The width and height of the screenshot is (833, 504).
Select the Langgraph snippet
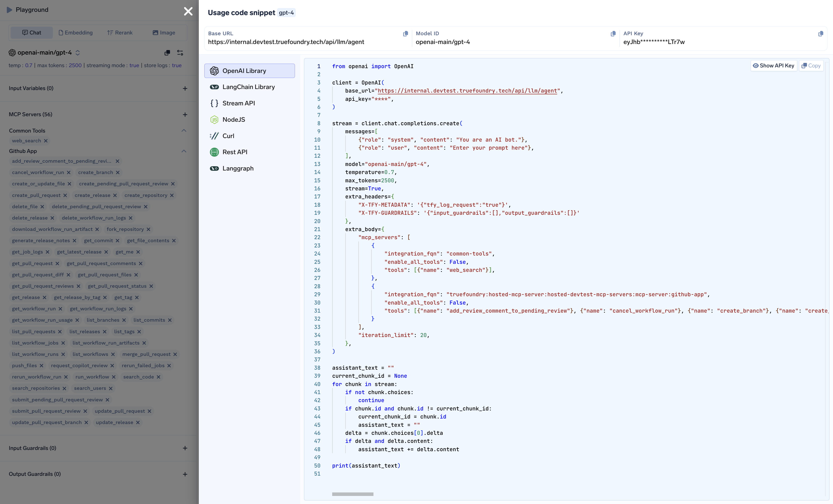(249, 168)
